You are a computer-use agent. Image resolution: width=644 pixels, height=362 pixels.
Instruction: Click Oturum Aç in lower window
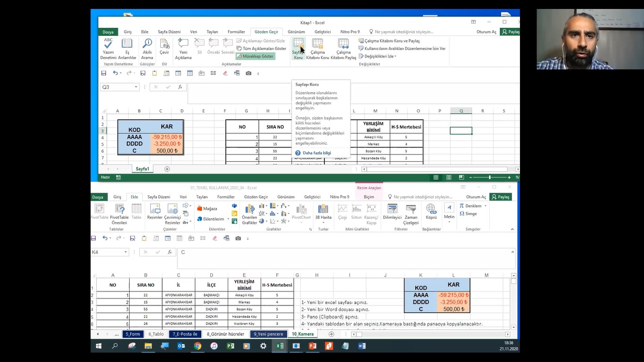(476, 197)
